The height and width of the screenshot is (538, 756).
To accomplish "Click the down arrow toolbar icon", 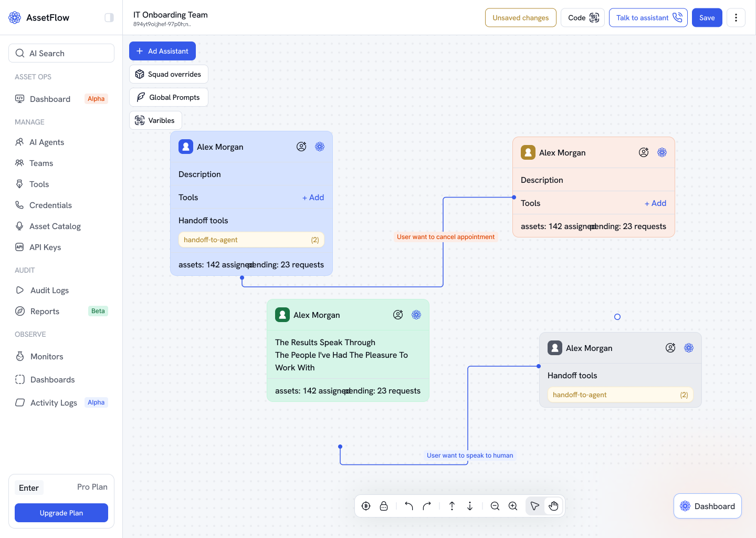I will tap(470, 506).
